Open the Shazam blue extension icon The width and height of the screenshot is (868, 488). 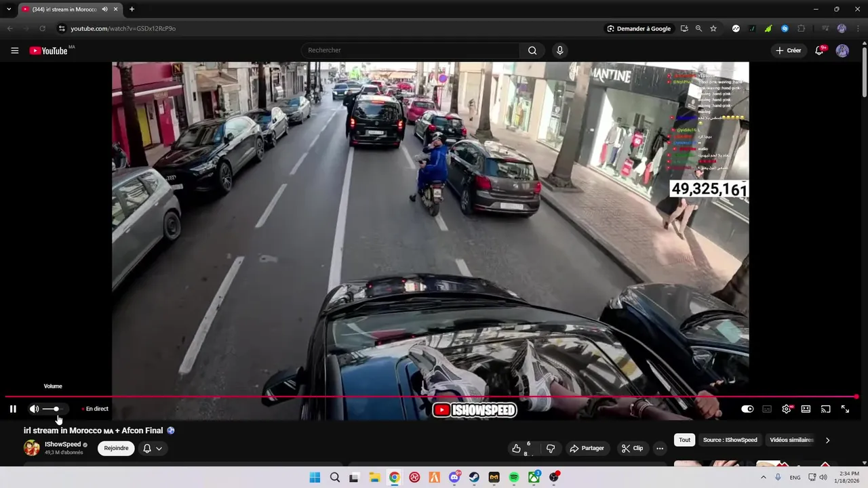pos(785,28)
